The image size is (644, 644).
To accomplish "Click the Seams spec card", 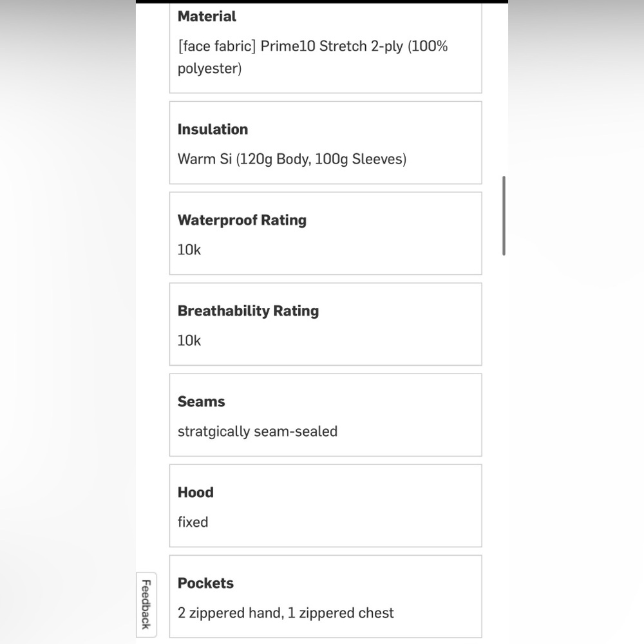I will (326, 415).
